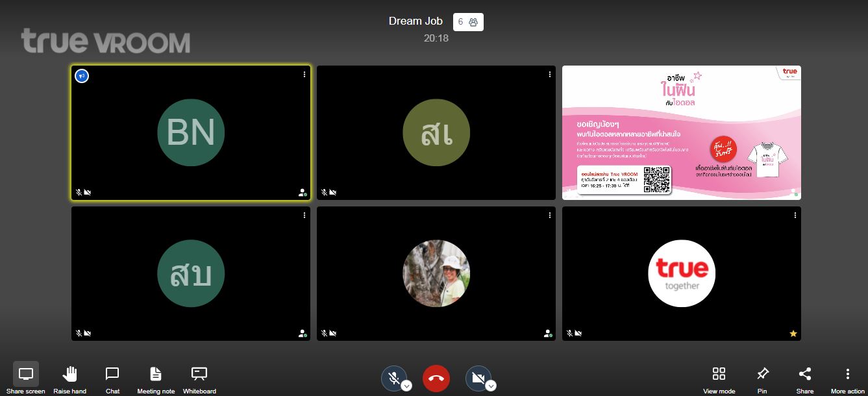Open More action menu
The width and height of the screenshot is (868, 396).
click(x=847, y=375)
